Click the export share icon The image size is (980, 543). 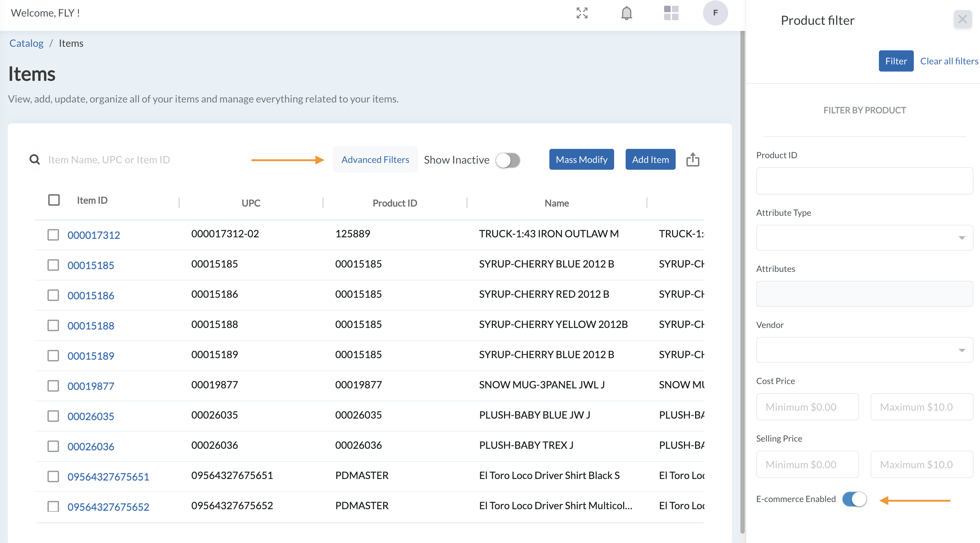tap(693, 160)
